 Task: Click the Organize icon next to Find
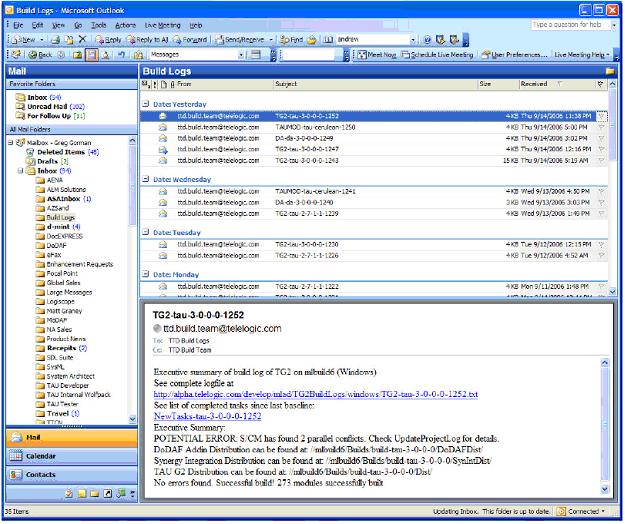pyautogui.click(x=312, y=39)
